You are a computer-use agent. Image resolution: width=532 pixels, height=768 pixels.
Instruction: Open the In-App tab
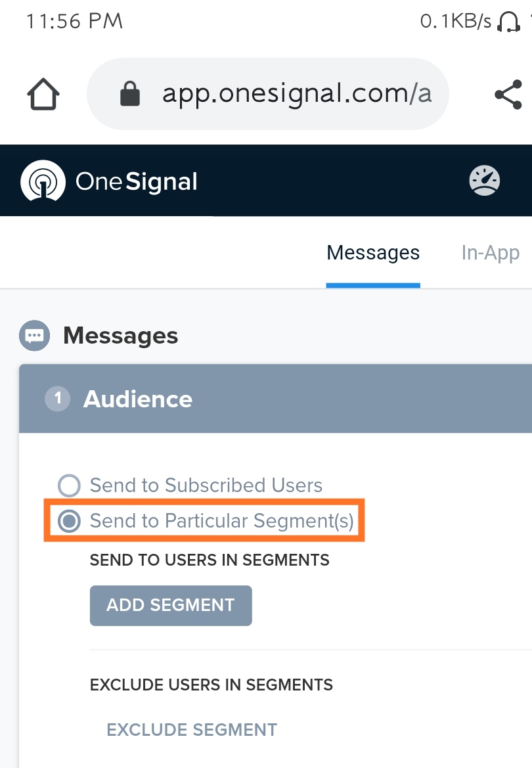(490, 253)
